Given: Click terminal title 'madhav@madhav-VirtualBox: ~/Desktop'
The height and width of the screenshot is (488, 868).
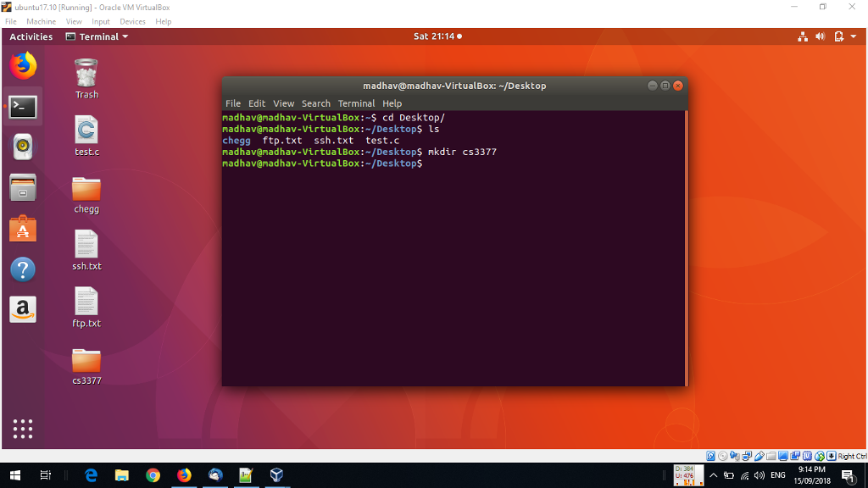Looking at the screenshot, I should coord(454,86).
